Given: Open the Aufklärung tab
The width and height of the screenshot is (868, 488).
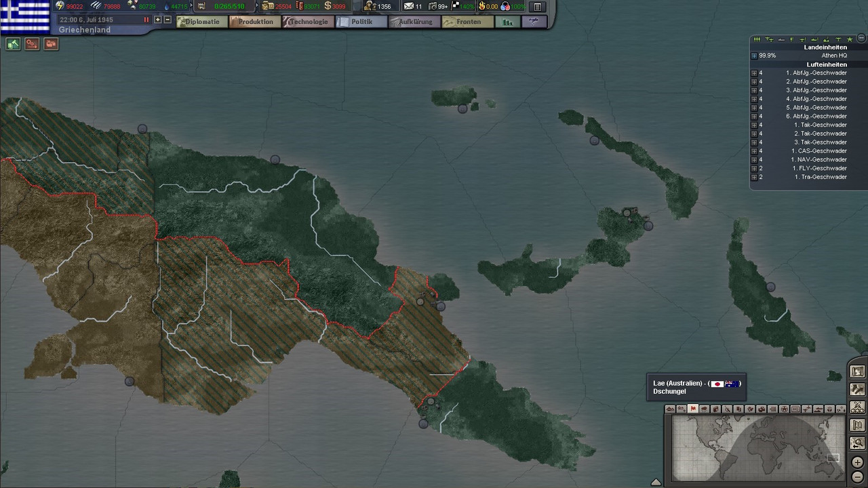Looking at the screenshot, I should pyautogui.click(x=414, y=22).
